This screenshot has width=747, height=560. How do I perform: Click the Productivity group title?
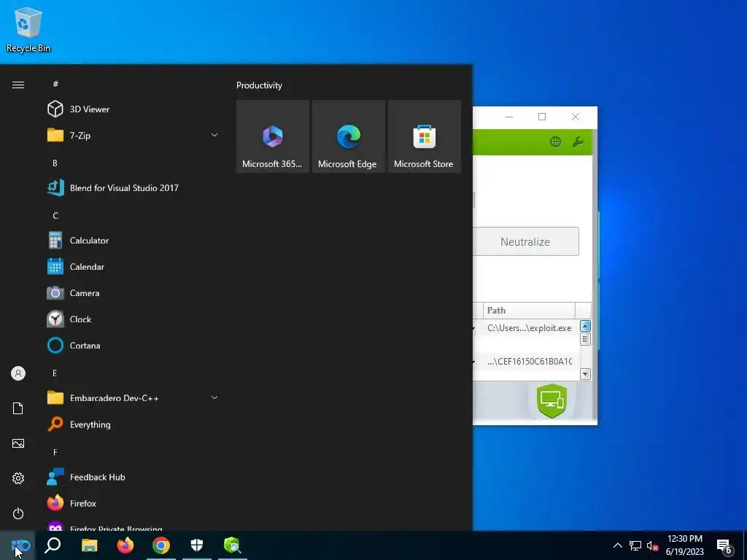coord(259,85)
